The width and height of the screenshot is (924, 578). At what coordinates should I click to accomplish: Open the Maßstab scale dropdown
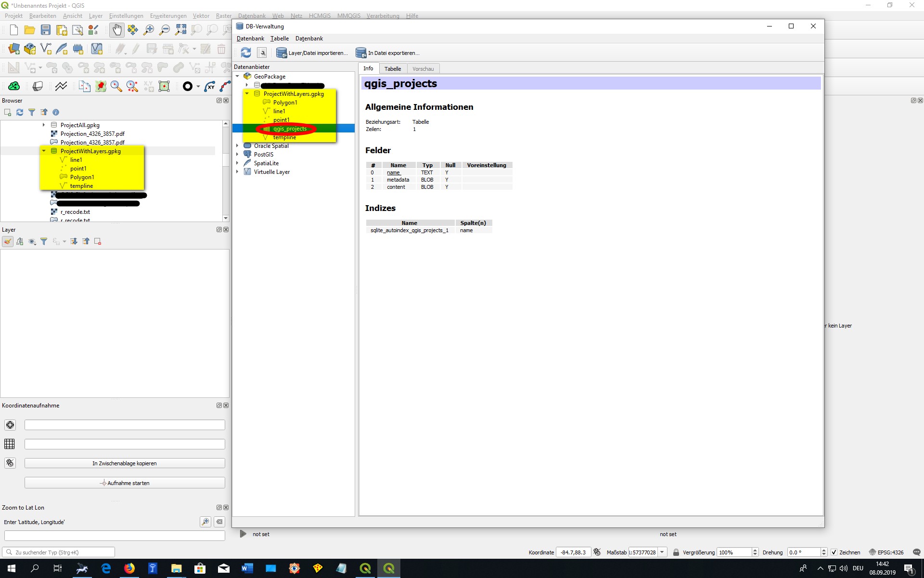point(663,552)
